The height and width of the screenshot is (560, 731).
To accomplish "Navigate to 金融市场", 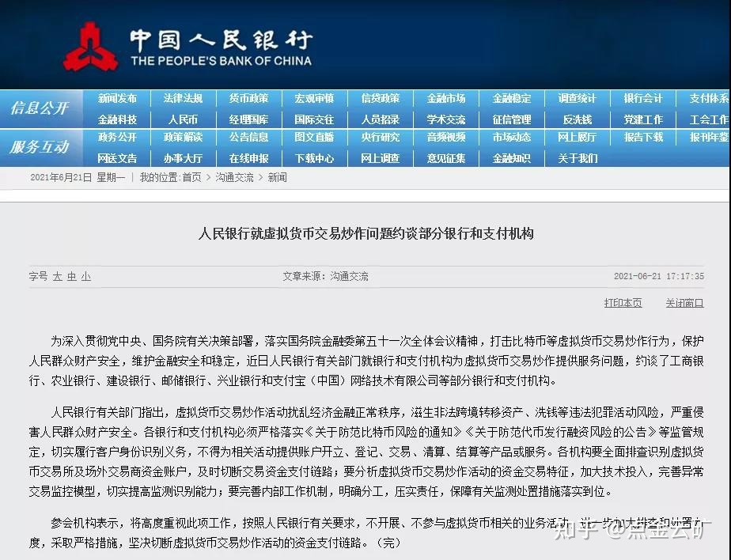I will (x=445, y=98).
